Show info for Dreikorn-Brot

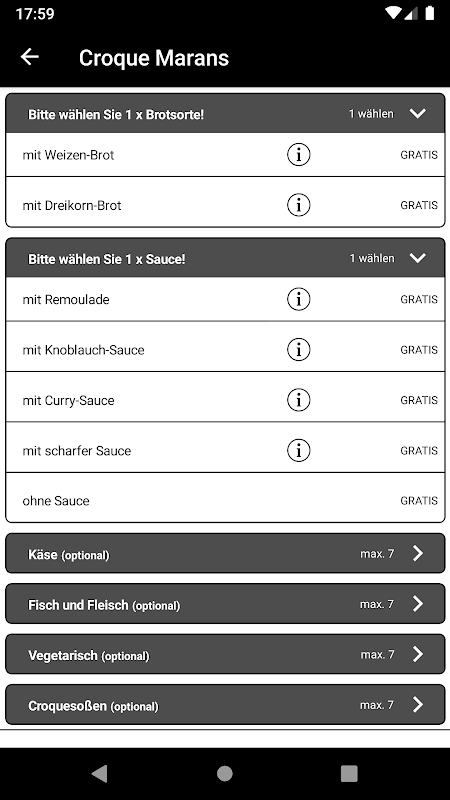tap(298, 205)
